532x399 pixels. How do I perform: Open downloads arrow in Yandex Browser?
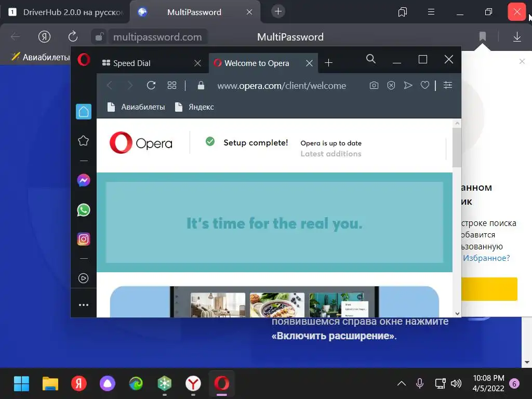[x=517, y=37]
